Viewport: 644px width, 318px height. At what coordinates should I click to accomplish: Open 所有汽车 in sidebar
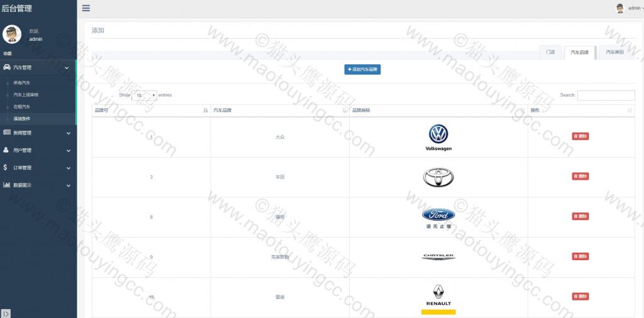22,82
